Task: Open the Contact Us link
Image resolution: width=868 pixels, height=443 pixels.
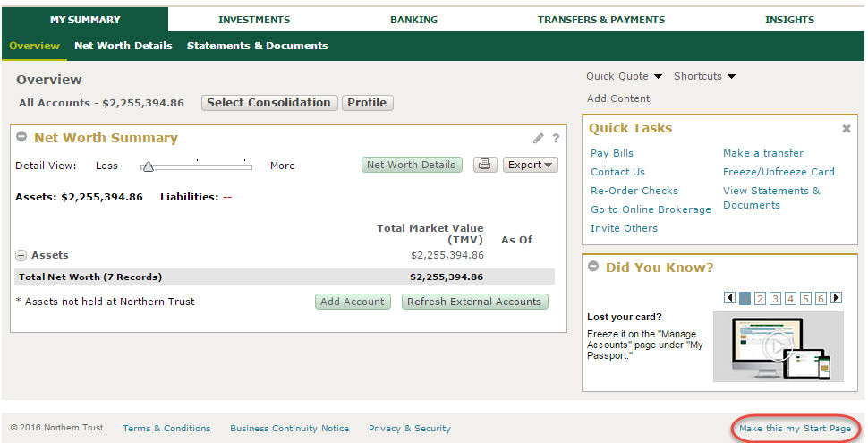Action: tap(617, 172)
